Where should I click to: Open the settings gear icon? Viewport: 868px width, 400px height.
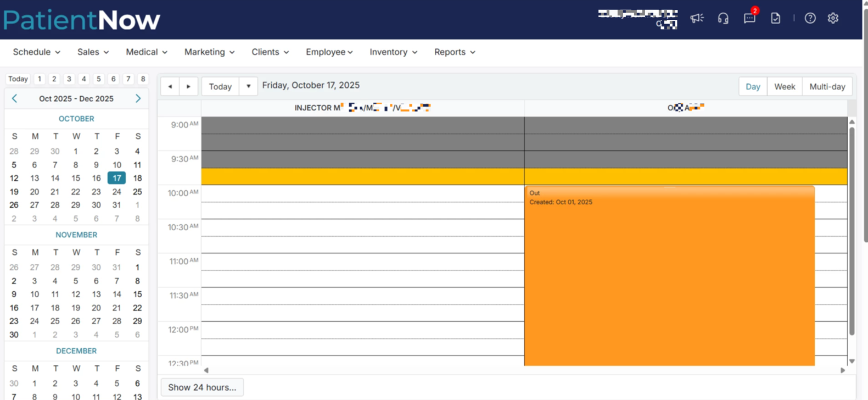pyautogui.click(x=833, y=18)
